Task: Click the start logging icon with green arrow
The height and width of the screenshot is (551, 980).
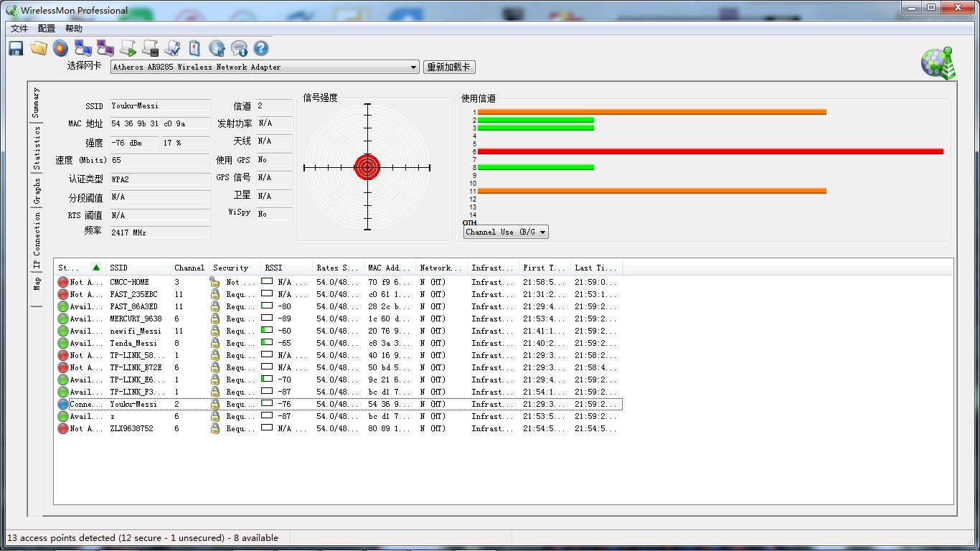Action: tap(128, 48)
